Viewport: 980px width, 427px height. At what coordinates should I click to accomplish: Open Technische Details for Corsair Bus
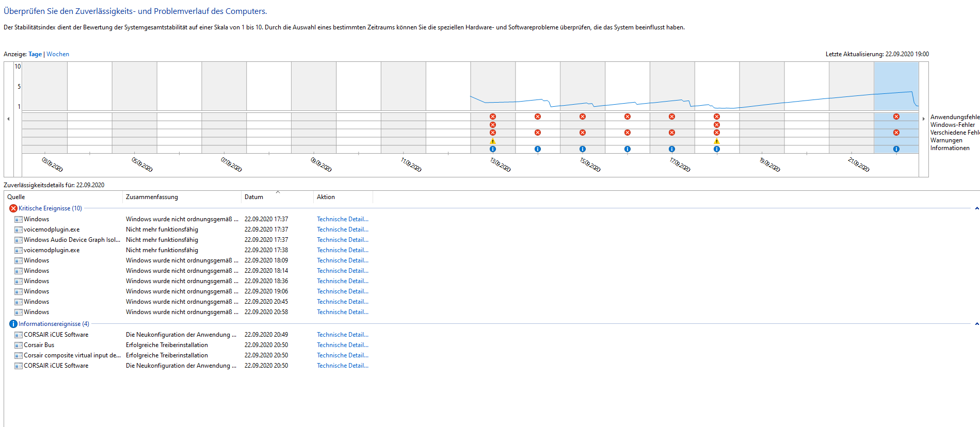point(343,345)
